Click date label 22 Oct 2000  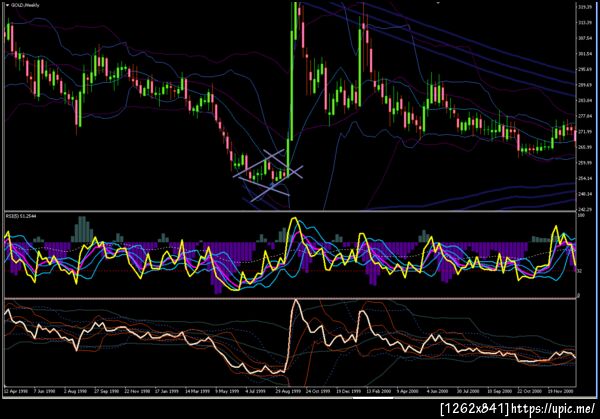coord(529,391)
